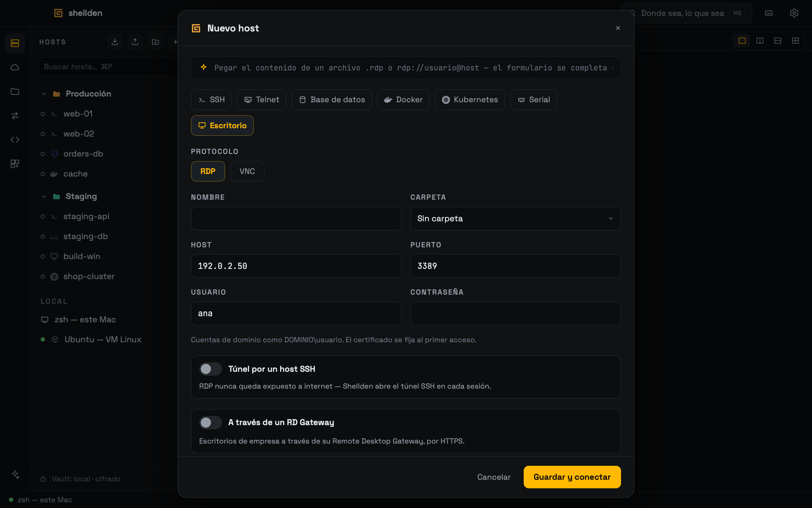Click the Contraseña input field
The image size is (812, 508).
pos(515,313)
